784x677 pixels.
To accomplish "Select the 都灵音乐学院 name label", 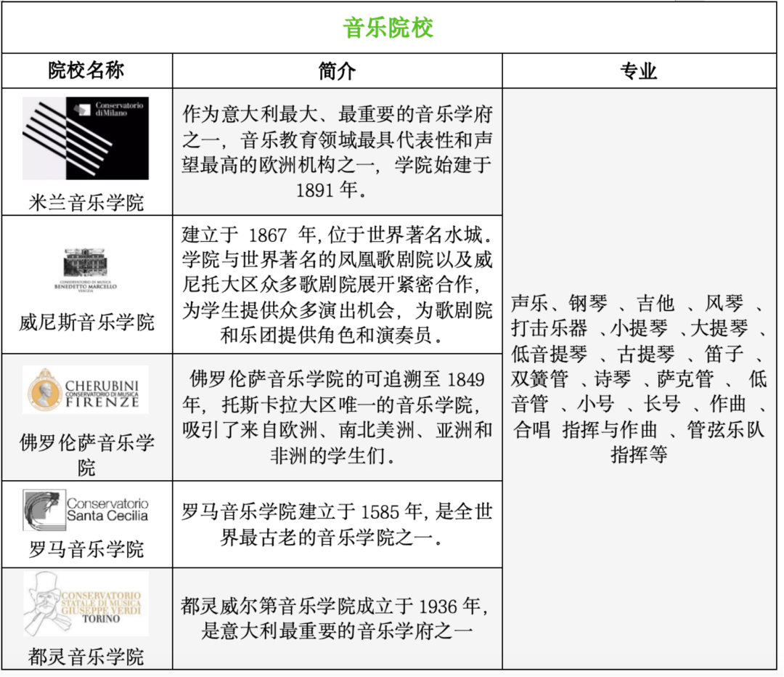I will click(x=86, y=657).
